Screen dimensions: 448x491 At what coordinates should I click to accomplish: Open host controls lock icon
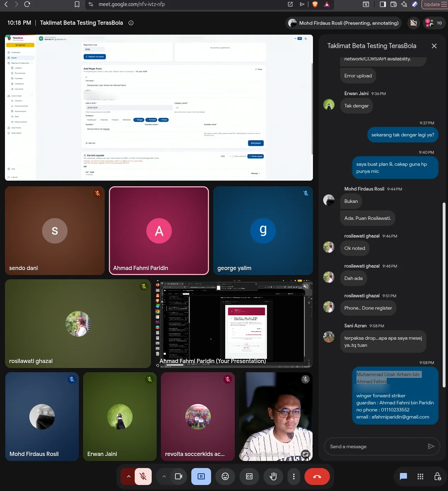tap(437, 477)
